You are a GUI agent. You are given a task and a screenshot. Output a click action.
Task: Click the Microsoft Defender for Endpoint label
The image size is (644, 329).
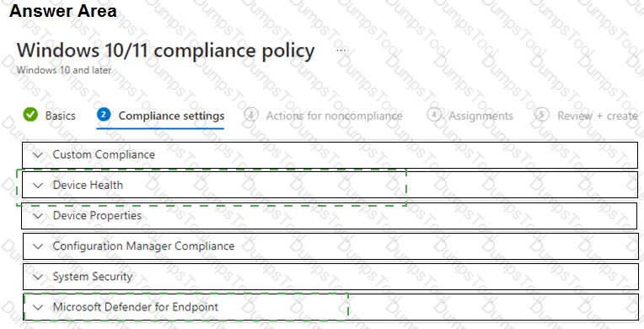pyautogui.click(x=136, y=307)
